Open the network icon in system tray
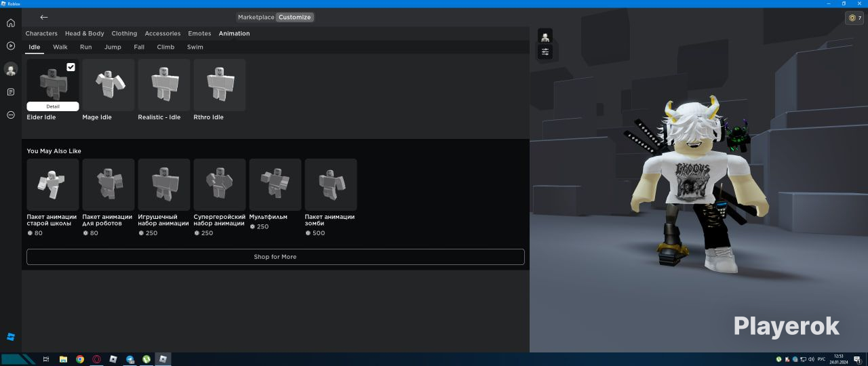 tap(804, 359)
